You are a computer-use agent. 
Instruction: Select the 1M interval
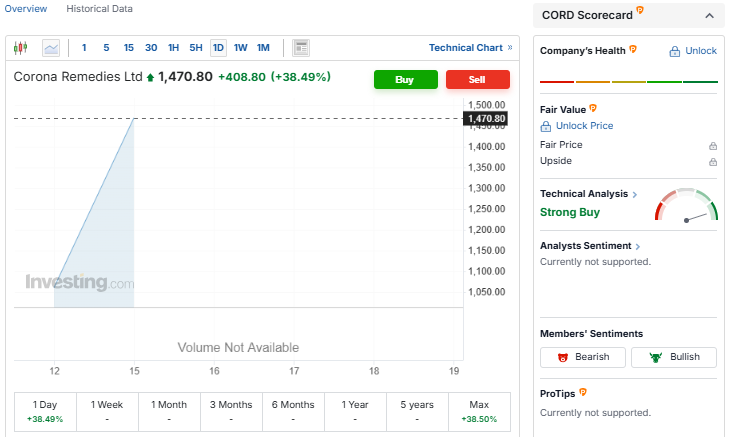point(263,48)
